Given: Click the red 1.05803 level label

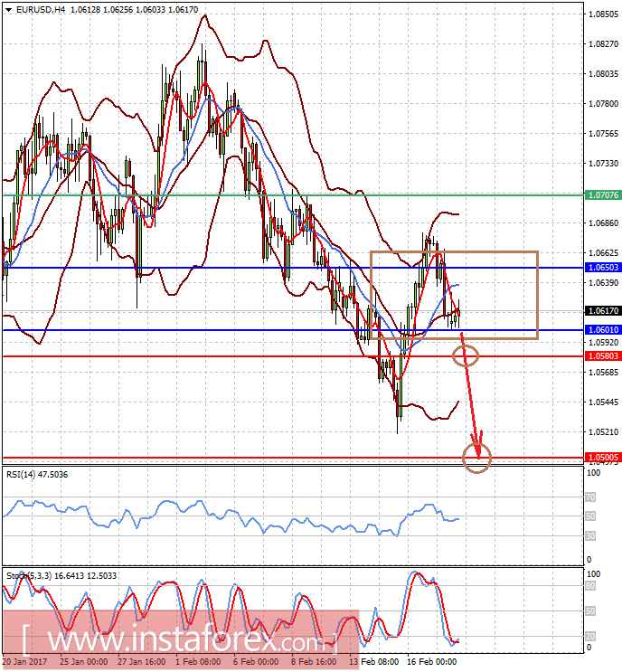Looking at the screenshot, I should click(x=602, y=356).
